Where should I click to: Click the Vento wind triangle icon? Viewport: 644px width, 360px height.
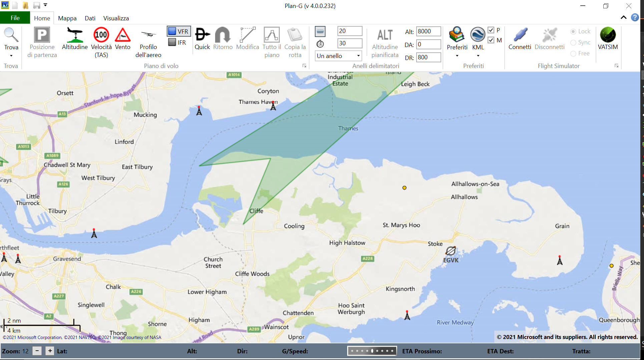pos(122,35)
